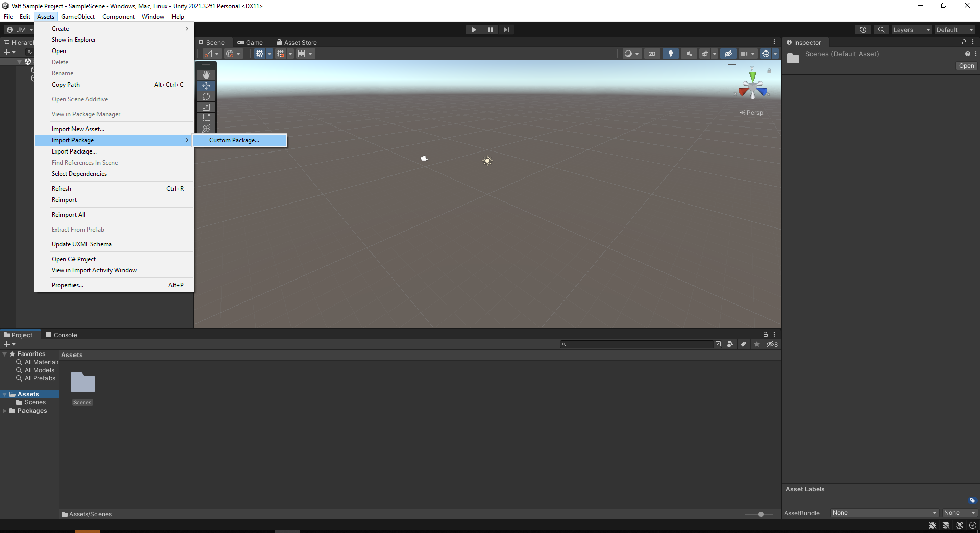Select the Rotate tool
This screenshot has width=980, height=533.
point(206,96)
